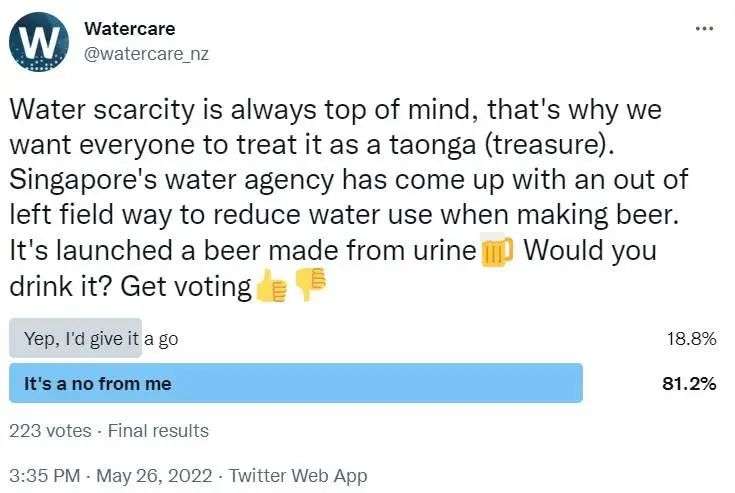
Task: Click the thumbs down emoji
Action: click(x=309, y=286)
